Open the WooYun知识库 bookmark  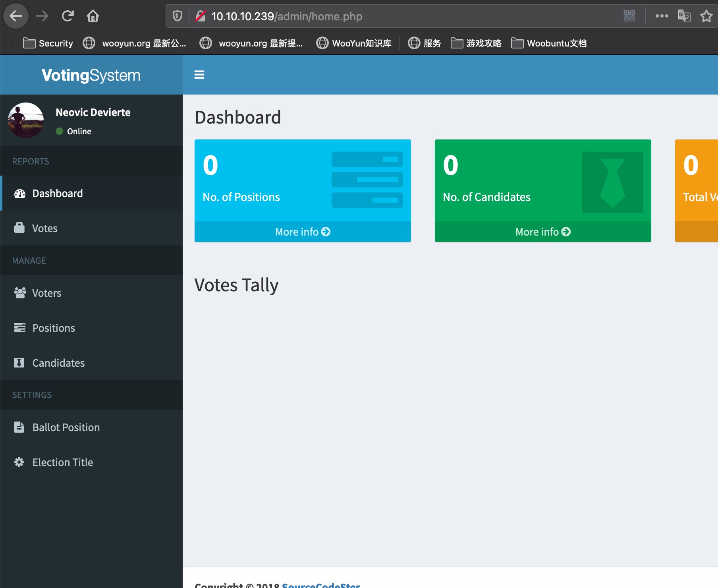point(354,43)
